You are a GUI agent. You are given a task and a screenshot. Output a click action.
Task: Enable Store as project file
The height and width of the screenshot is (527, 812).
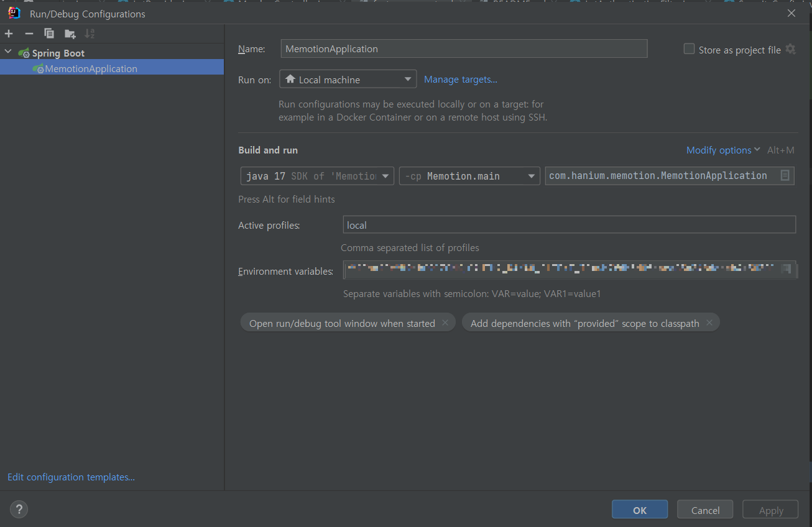689,49
